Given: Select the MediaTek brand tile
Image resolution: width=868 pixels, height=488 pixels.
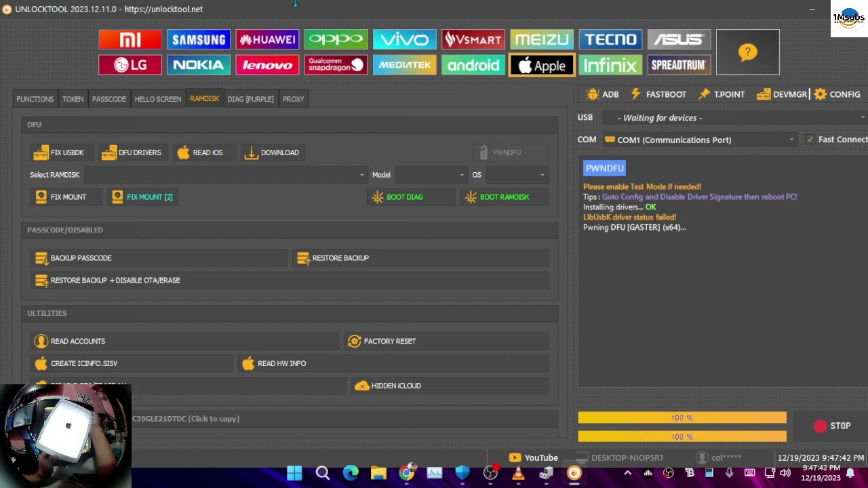Looking at the screenshot, I should pyautogui.click(x=404, y=65).
